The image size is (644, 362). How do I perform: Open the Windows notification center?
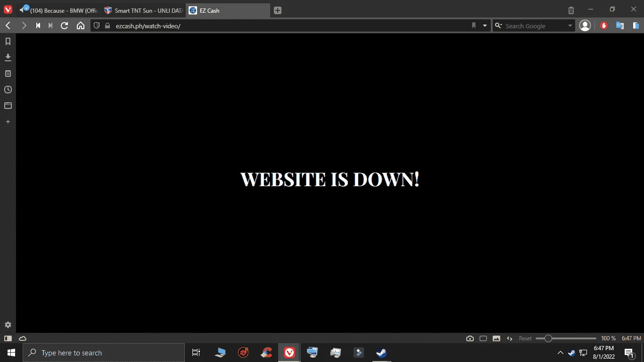629,353
